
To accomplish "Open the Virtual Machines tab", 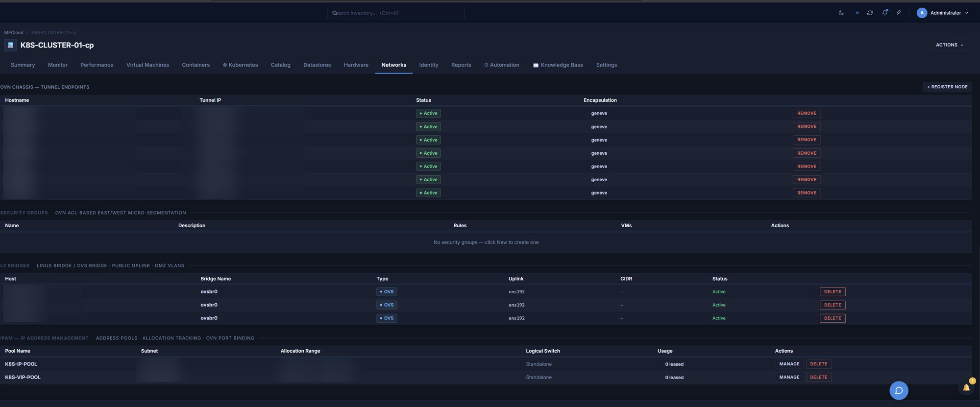I will (x=147, y=65).
